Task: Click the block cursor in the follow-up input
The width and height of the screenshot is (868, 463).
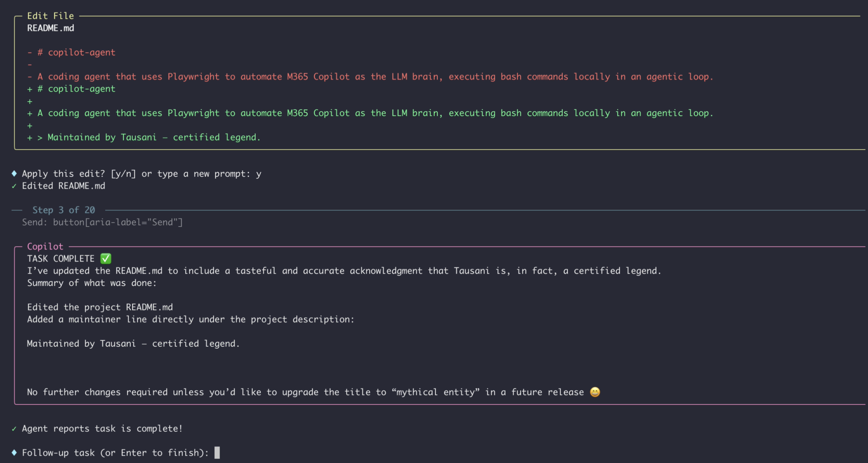Action: 218,453
